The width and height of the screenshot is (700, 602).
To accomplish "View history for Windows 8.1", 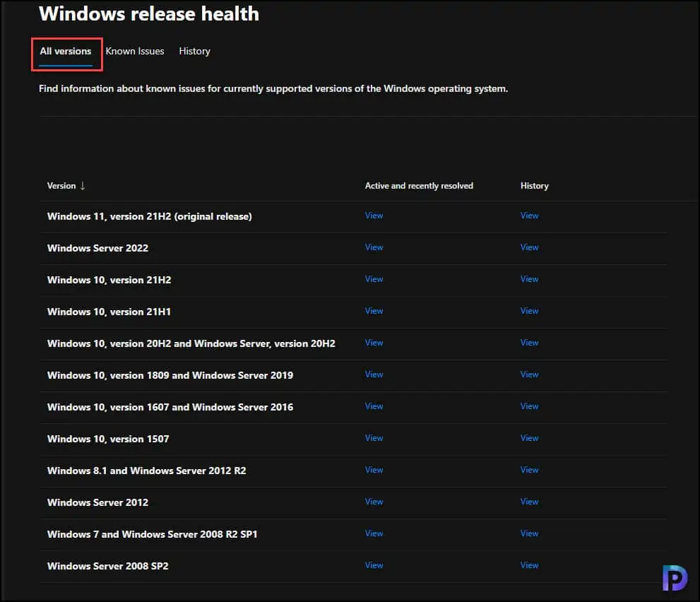I will pos(530,470).
